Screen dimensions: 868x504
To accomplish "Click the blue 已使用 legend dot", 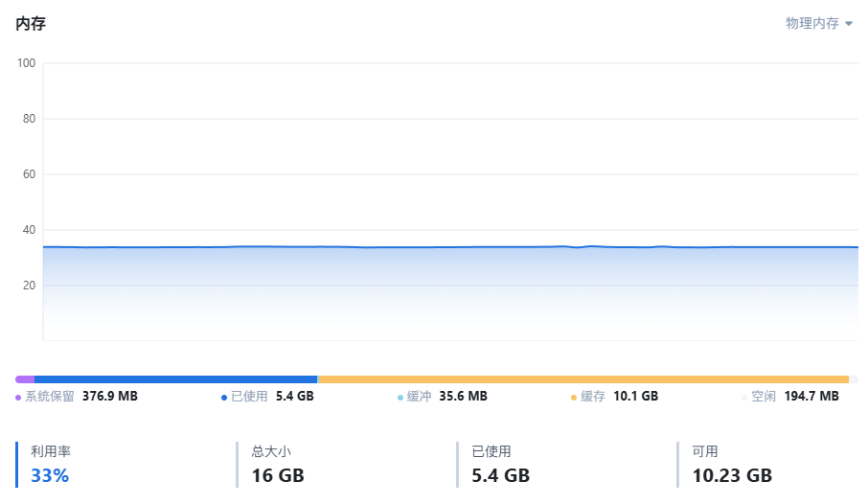I will click(x=224, y=397).
